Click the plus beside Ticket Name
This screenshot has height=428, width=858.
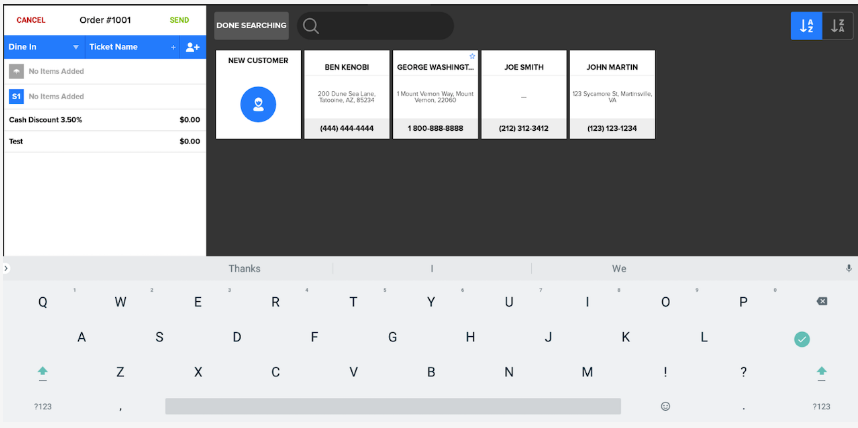point(173,47)
